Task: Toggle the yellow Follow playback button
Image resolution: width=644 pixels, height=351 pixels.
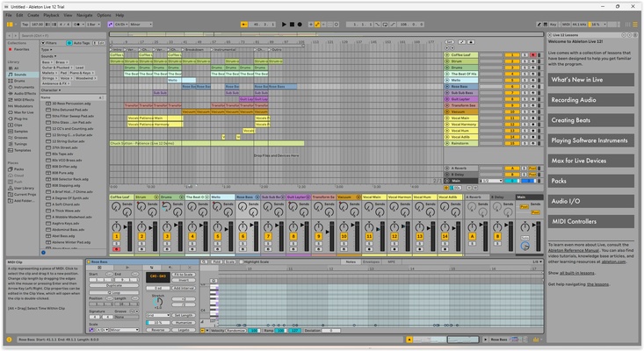Action: point(244,25)
